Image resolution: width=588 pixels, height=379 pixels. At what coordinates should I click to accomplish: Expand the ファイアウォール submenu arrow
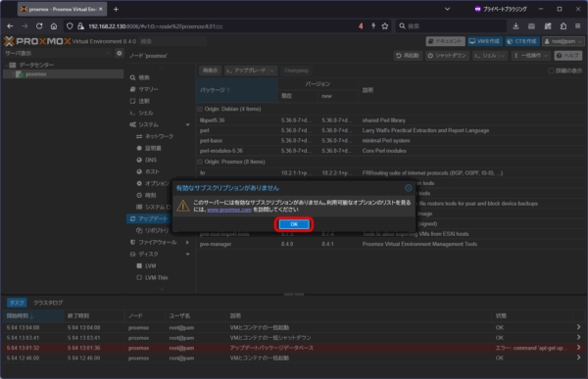coord(187,243)
